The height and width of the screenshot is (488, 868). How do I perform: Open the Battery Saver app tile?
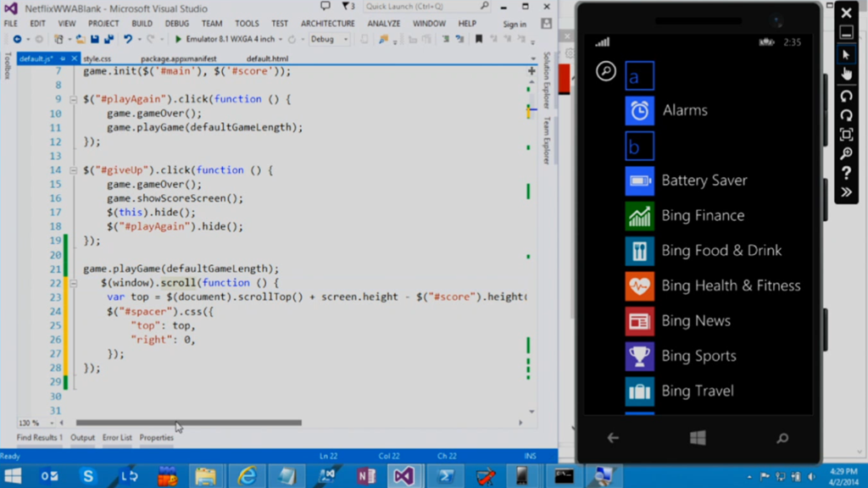639,181
